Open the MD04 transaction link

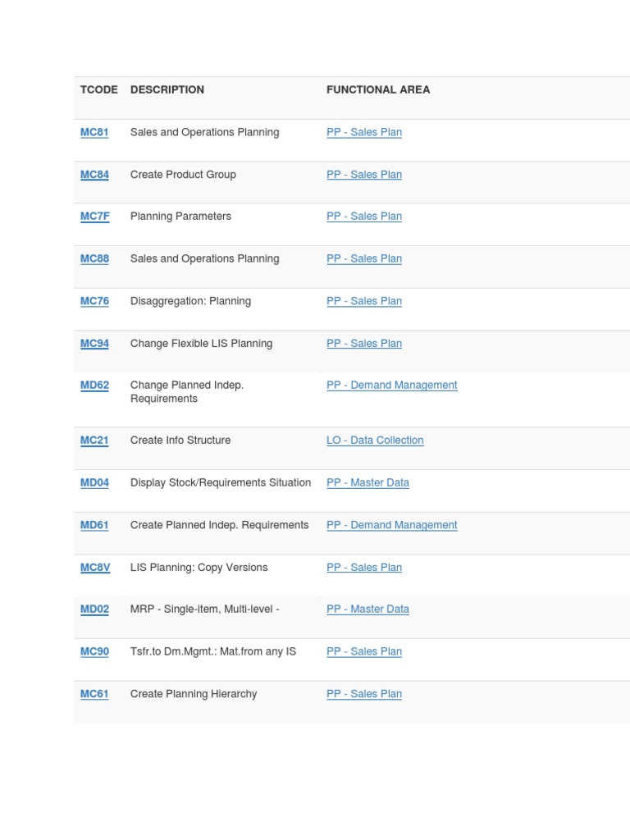coord(94,483)
